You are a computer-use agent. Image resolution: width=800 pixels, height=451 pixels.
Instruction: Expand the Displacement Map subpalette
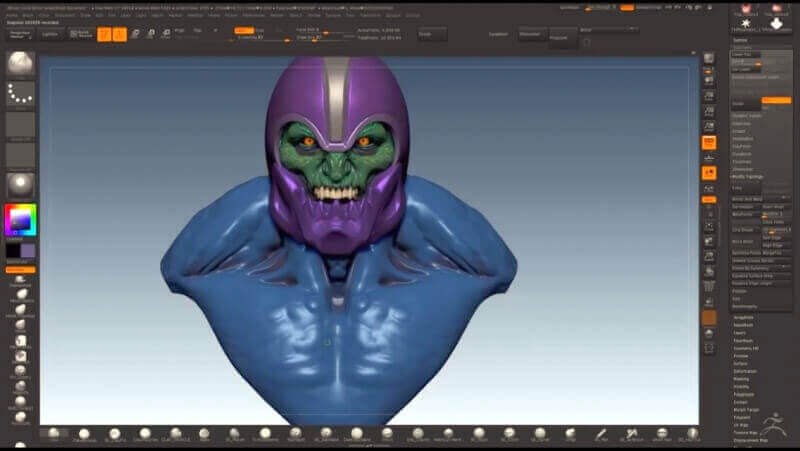[750, 440]
